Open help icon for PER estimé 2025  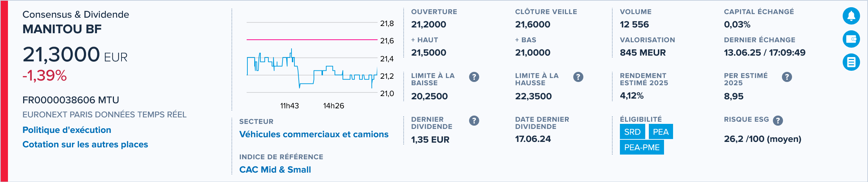(787, 77)
